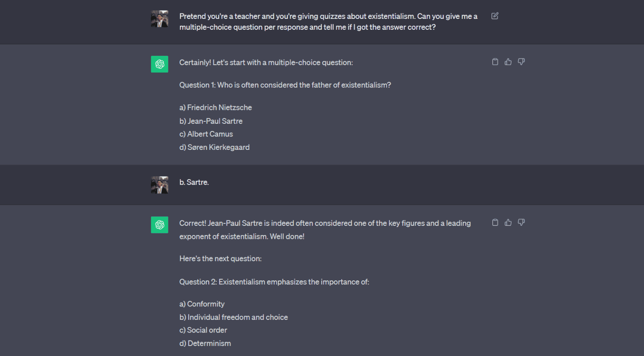The image size is (644, 356).
Task: Copy the Question 2 response to clipboard
Action: (x=495, y=222)
